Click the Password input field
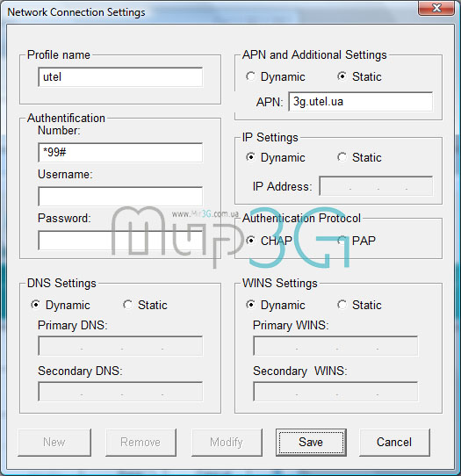The width and height of the screenshot is (461, 476). click(x=120, y=240)
